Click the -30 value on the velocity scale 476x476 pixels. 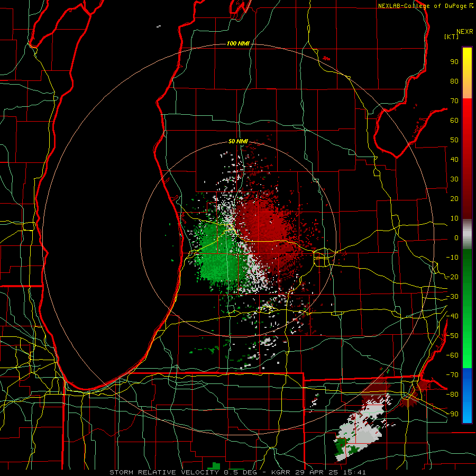click(452, 297)
